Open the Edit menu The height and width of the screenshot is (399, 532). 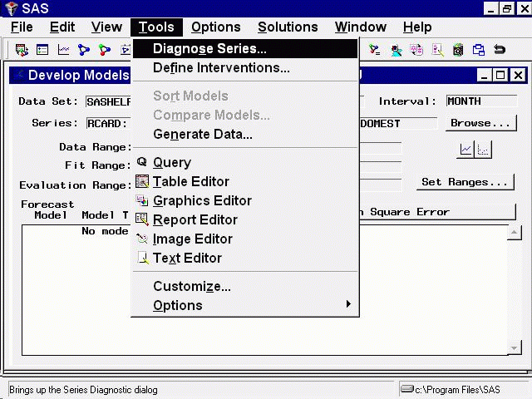(x=62, y=27)
